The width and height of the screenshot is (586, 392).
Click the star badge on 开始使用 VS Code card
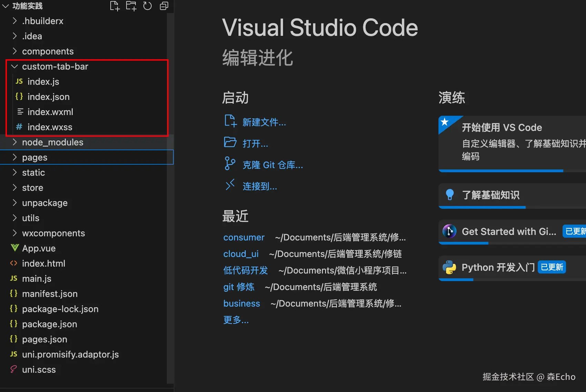pos(445,122)
